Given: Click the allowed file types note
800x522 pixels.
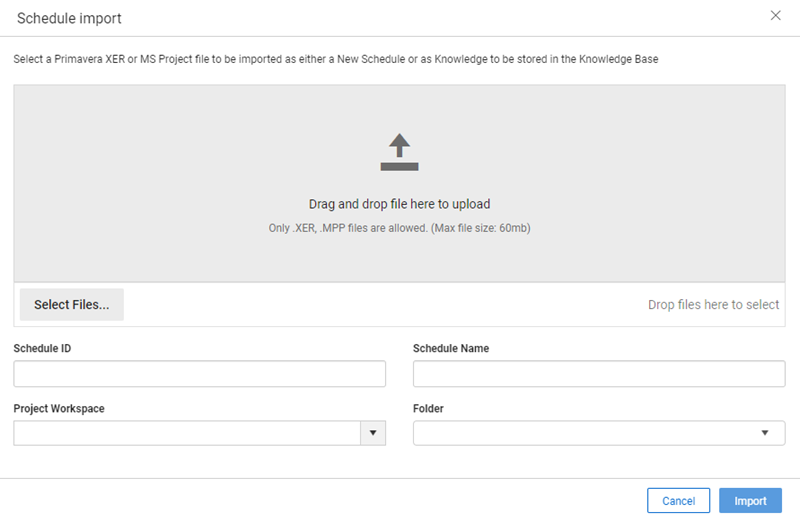Looking at the screenshot, I should click(x=399, y=228).
